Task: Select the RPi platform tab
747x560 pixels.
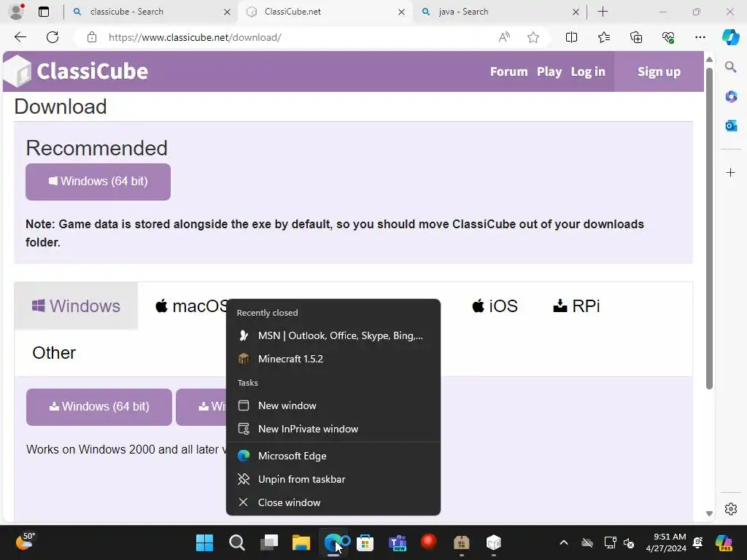Action: [x=576, y=306]
